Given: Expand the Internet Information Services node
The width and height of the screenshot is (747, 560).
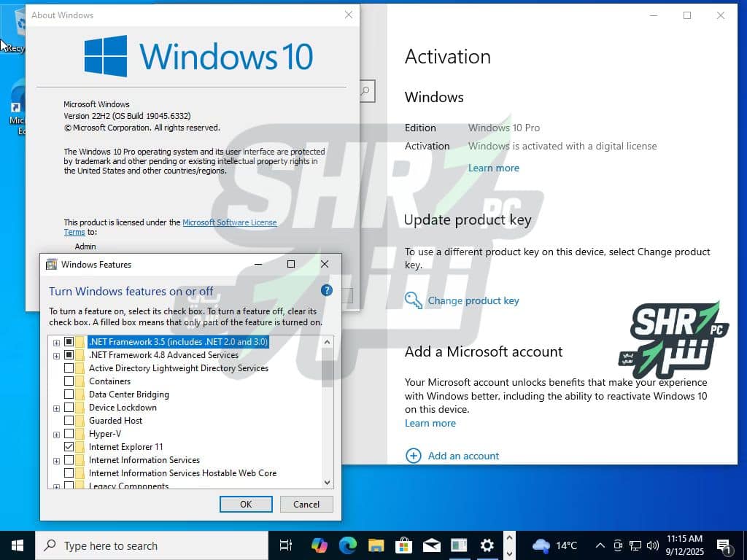Looking at the screenshot, I should click(x=56, y=461).
